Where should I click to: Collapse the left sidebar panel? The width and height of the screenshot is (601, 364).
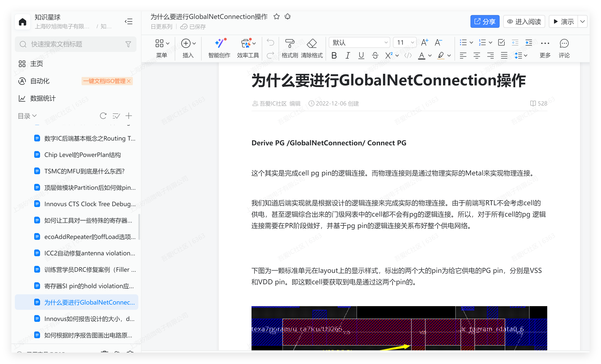coord(128,21)
